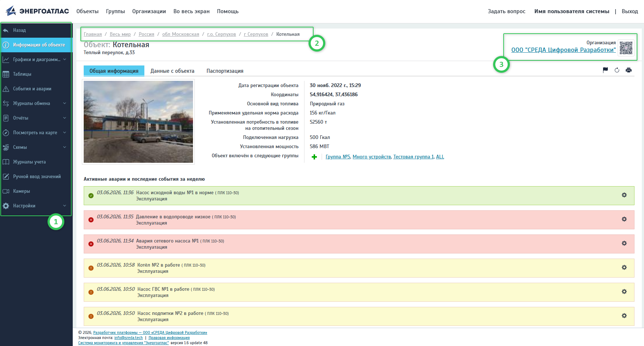Click the organization QR code icon
The height and width of the screenshot is (346, 644).
point(626,48)
